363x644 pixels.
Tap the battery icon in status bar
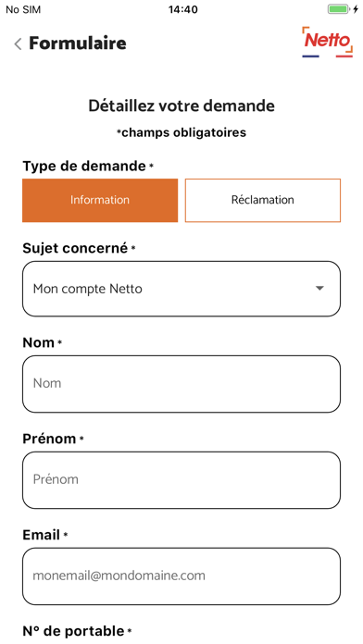(x=338, y=9)
